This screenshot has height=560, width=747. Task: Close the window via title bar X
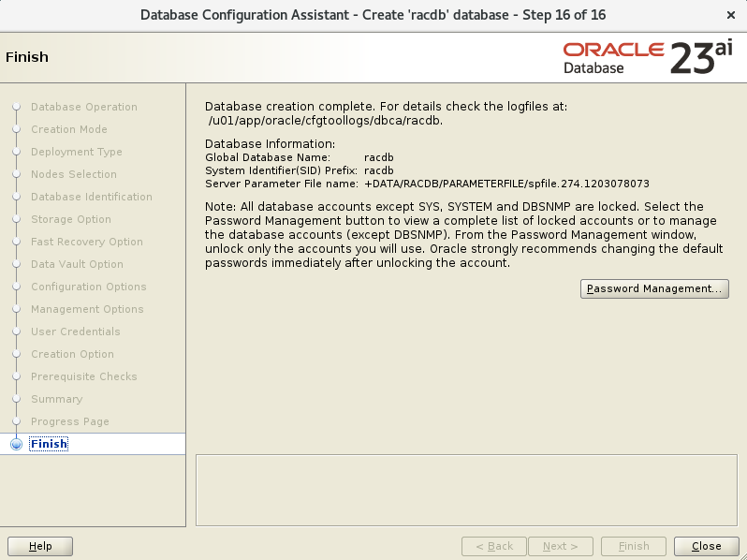(x=731, y=15)
